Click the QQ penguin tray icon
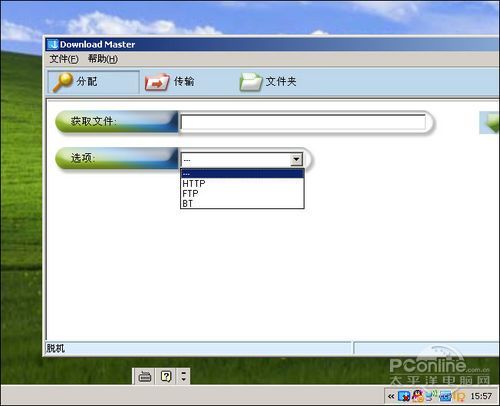The width and height of the screenshot is (500, 406). coord(417,396)
